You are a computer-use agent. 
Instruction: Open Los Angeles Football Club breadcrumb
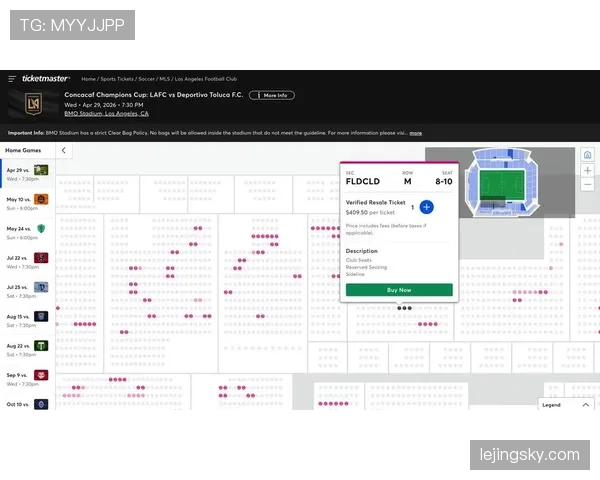[x=206, y=79]
